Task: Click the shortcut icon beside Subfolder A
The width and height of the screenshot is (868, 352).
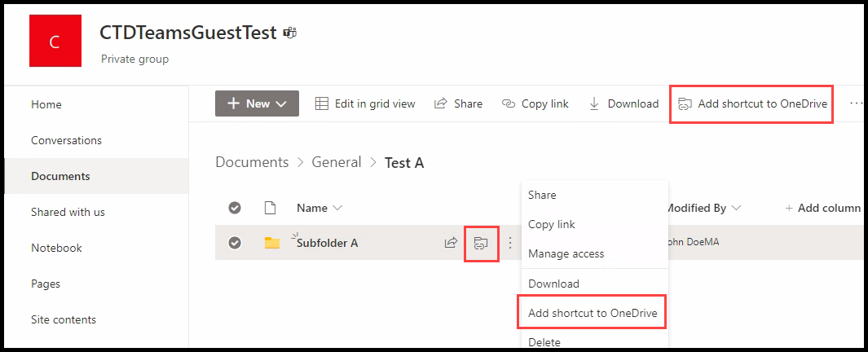Action: [481, 243]
